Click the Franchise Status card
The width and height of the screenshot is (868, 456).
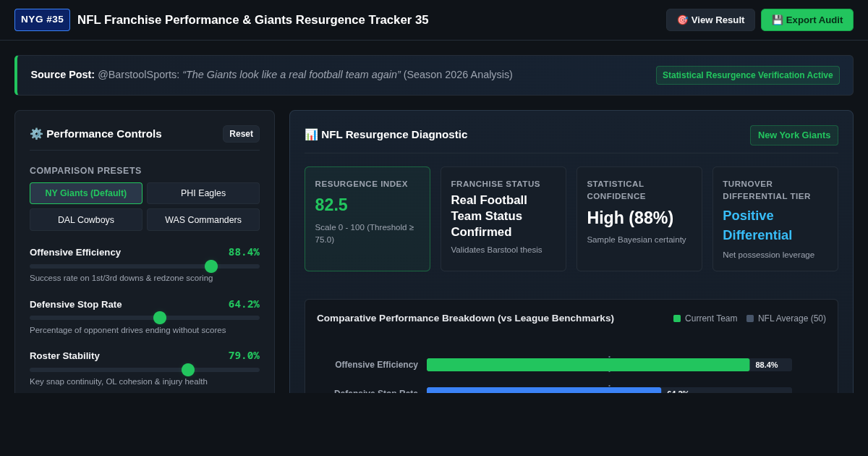pyautogui.click(x=503, y=219)
